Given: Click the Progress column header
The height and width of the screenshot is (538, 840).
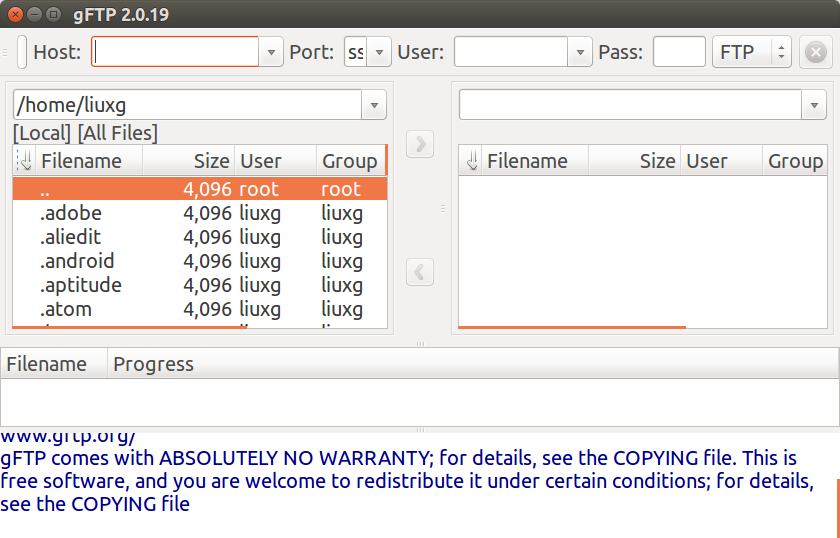Looking at the screenshot, I should pos(153,364).
